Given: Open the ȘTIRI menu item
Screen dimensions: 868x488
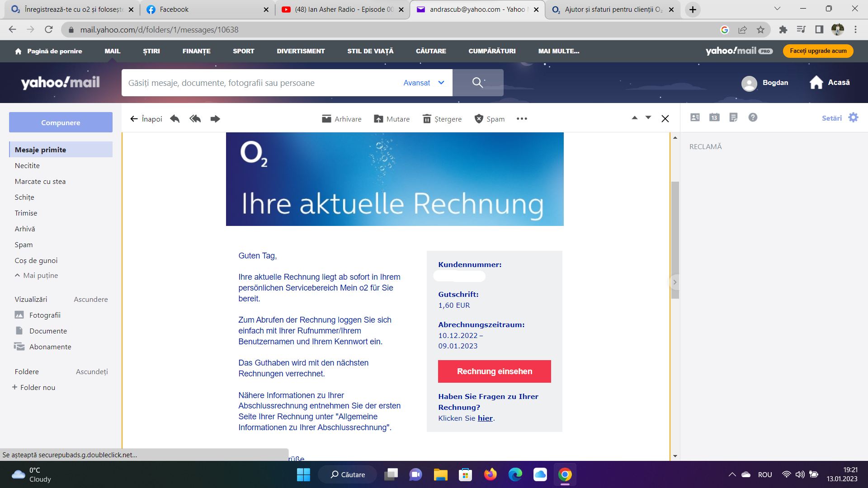Looking at the screenshot, I should 151,51.
